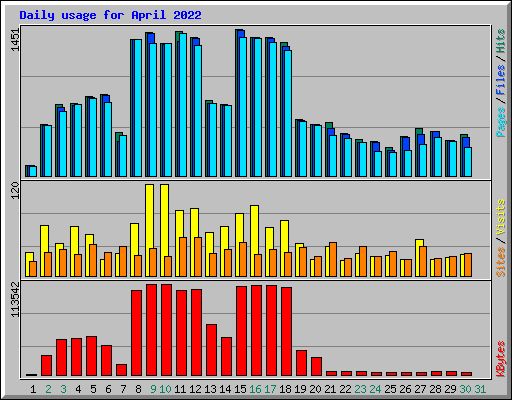Select day label 4
Viewport: 512px width, 400px height.
78,389
